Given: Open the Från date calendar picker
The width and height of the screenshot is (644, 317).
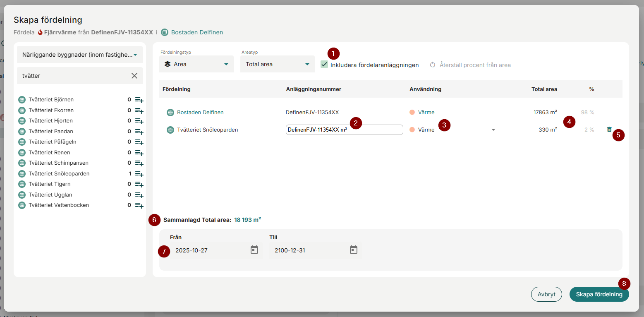Looking at the screenshot, I should (254, 250).
